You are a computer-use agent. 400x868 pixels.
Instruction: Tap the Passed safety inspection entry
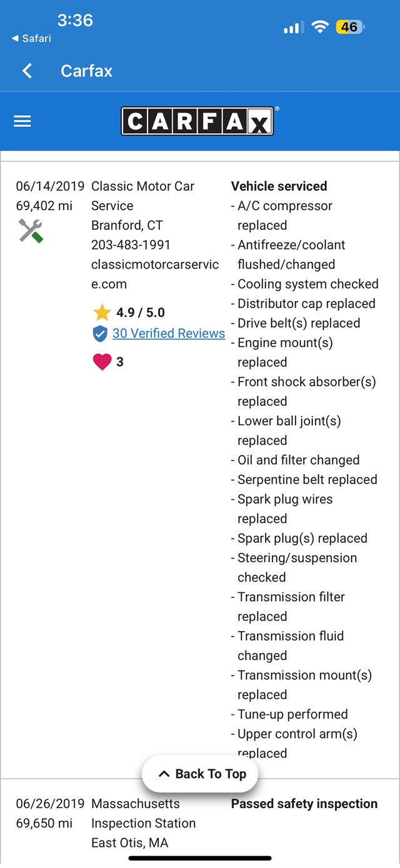[x=304, y=804]
